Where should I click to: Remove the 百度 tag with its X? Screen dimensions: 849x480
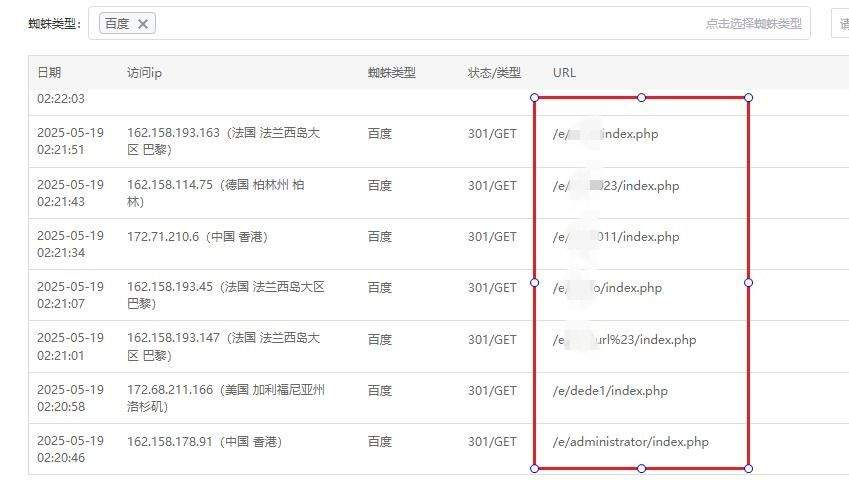coord(142,24)
